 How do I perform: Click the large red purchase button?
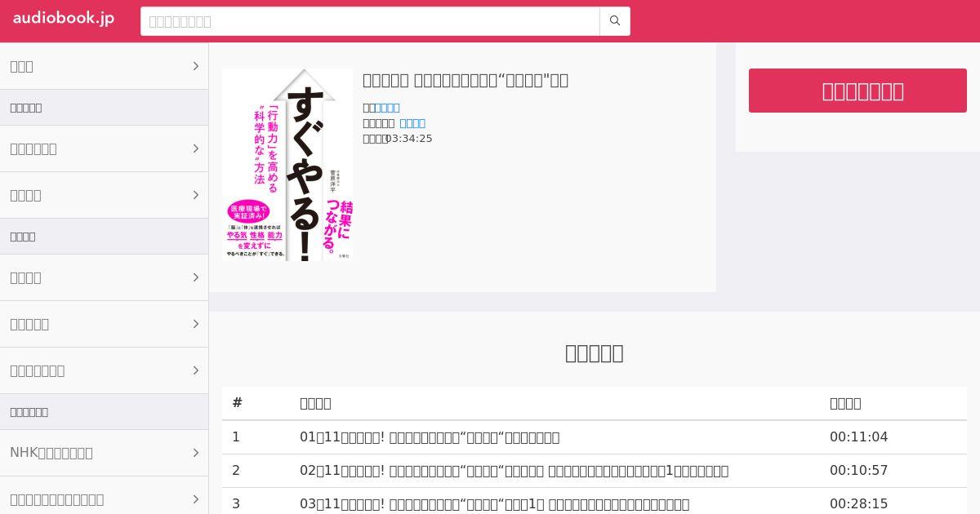[x=857, y=91]
